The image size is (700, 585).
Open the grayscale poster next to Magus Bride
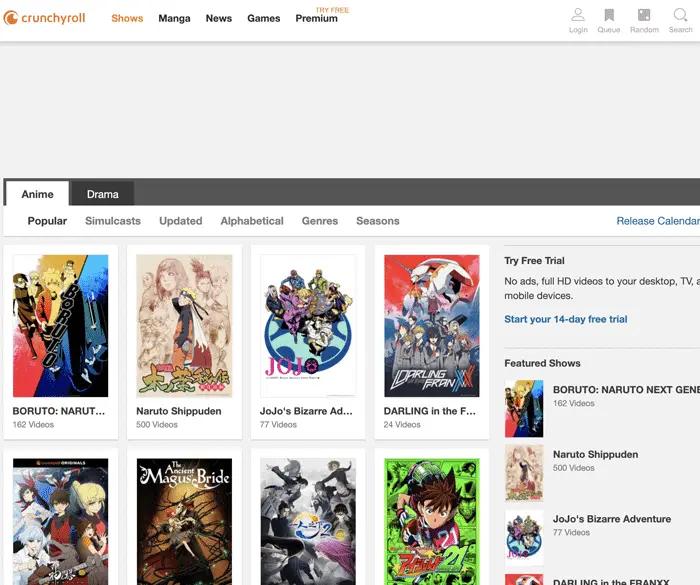pos(308,522)
